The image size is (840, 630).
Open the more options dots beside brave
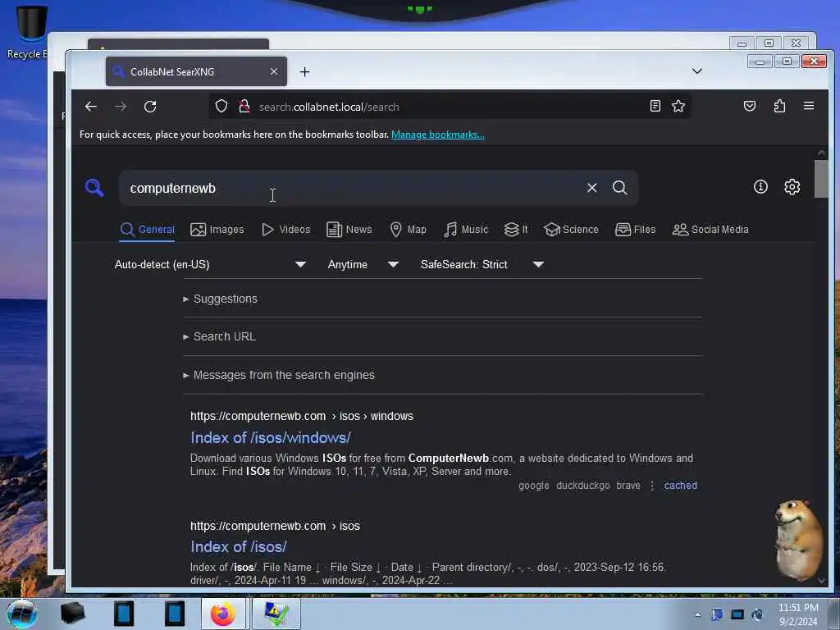click(x=652, y=486)
